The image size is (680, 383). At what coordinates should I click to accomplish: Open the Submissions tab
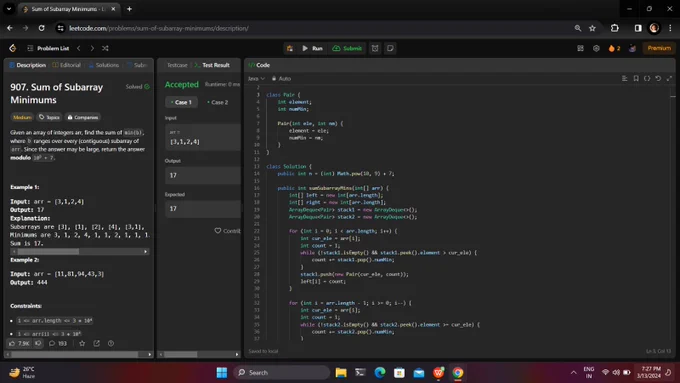pos(137,65)
